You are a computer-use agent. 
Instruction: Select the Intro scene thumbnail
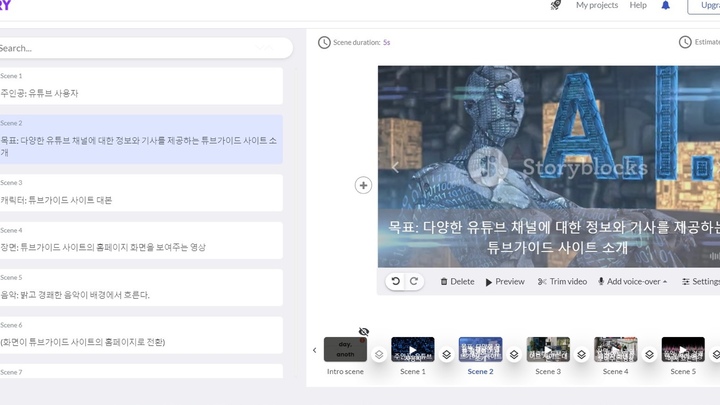click(345, 349)
